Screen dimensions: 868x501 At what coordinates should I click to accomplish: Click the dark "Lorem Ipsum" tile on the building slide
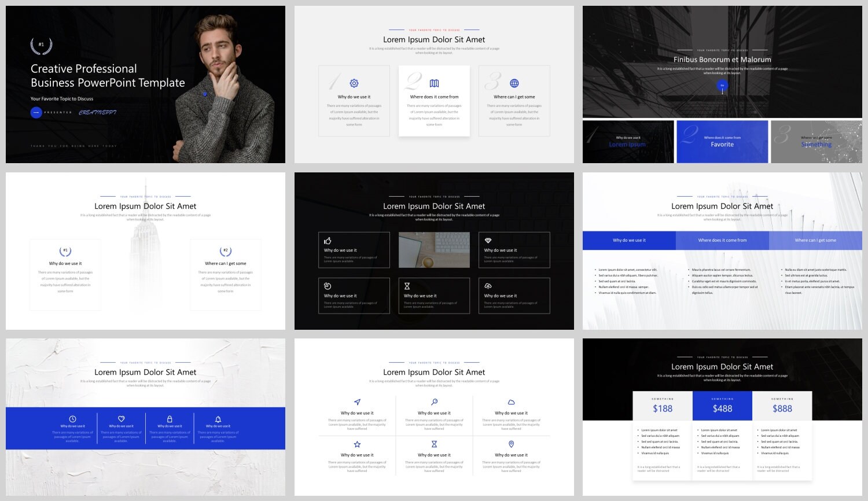(628, 142)
